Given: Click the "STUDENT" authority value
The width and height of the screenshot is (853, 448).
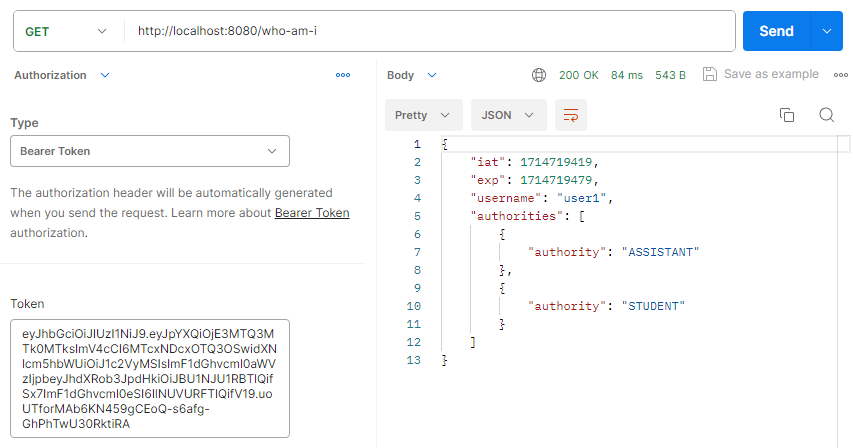Looking at the screenshot, I should (653, 306).
